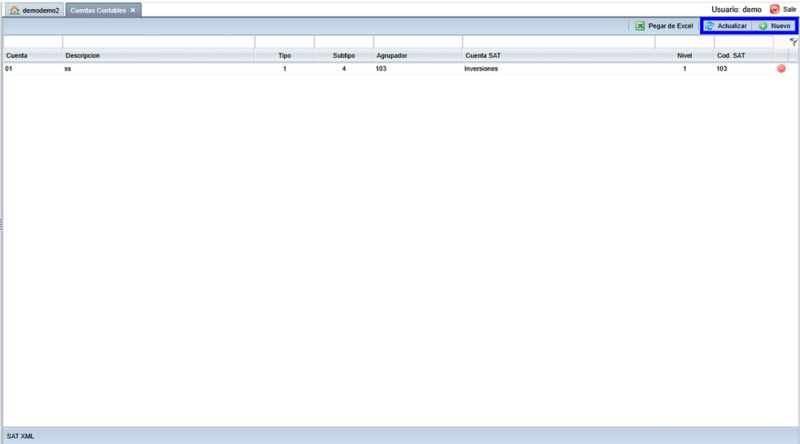Click the Nivel filter input field

click(684, 42)
